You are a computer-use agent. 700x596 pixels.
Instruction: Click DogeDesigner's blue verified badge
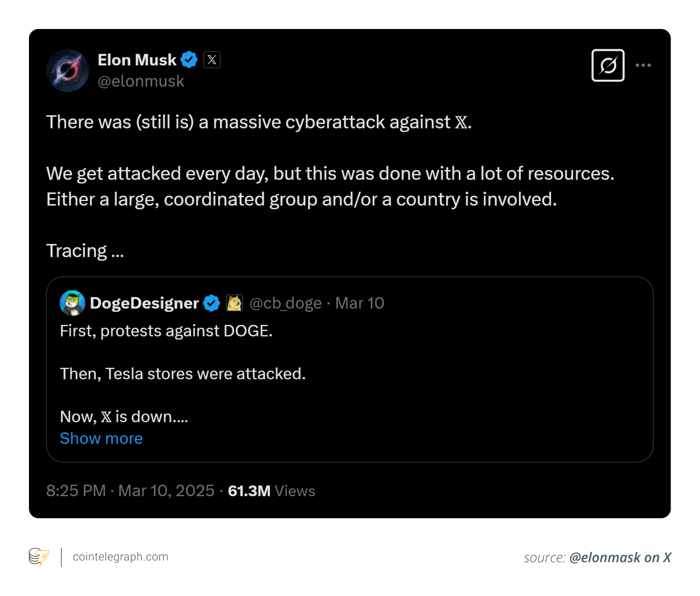pos(211,303)
